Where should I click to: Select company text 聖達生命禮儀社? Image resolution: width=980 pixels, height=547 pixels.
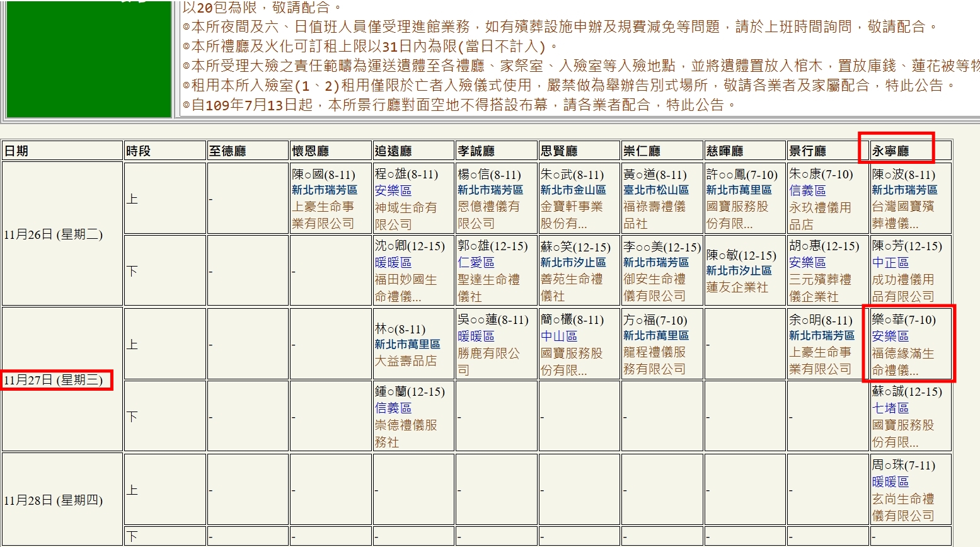[488, 287]
